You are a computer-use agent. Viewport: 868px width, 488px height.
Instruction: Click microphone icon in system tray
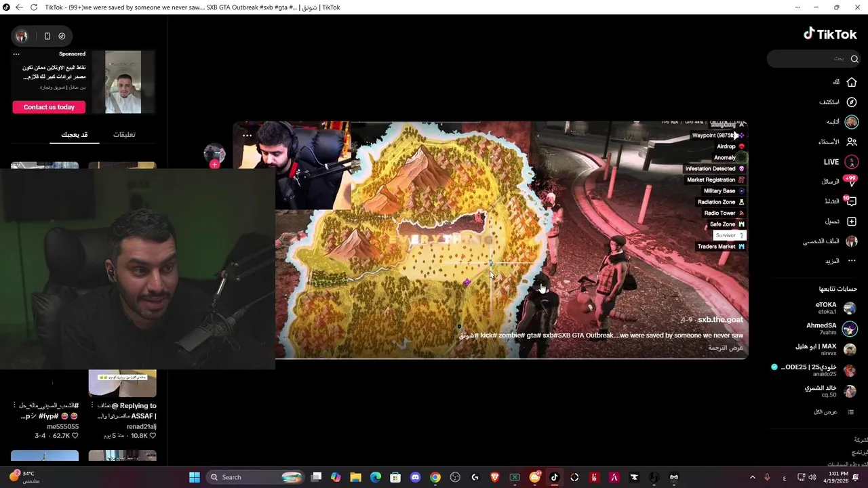click(x=767, y=477)
